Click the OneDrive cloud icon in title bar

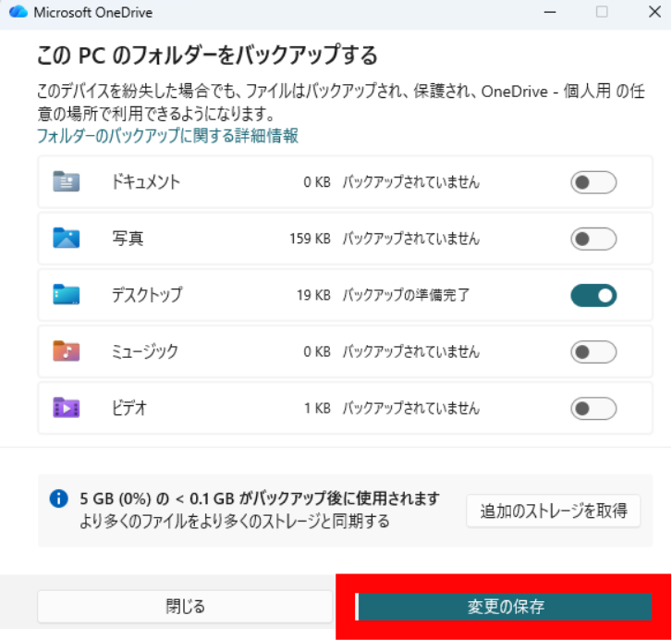[x=18, y=12]
